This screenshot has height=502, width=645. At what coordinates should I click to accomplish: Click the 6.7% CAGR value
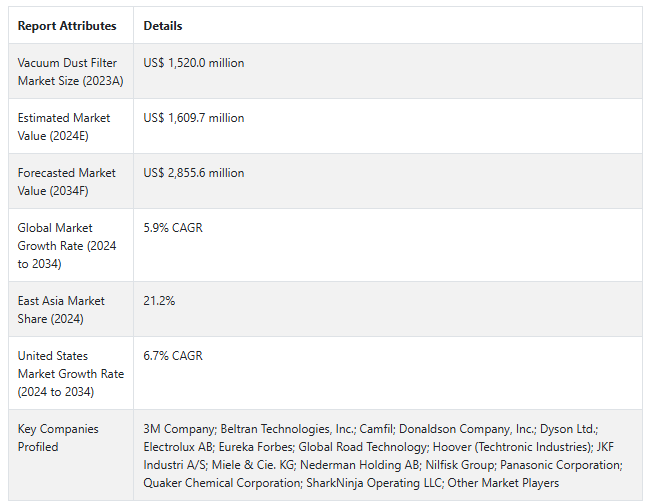pyautogui.click(x=173, y=356)
